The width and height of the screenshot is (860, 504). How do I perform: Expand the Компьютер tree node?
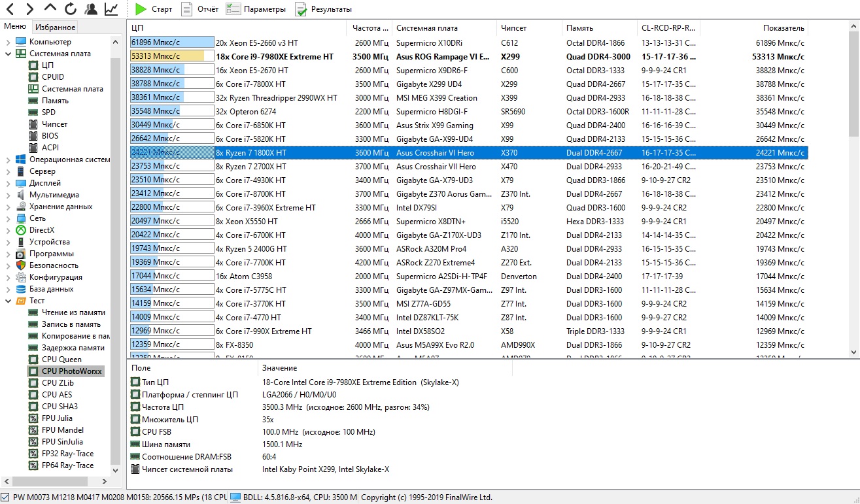tap(7, 42)
